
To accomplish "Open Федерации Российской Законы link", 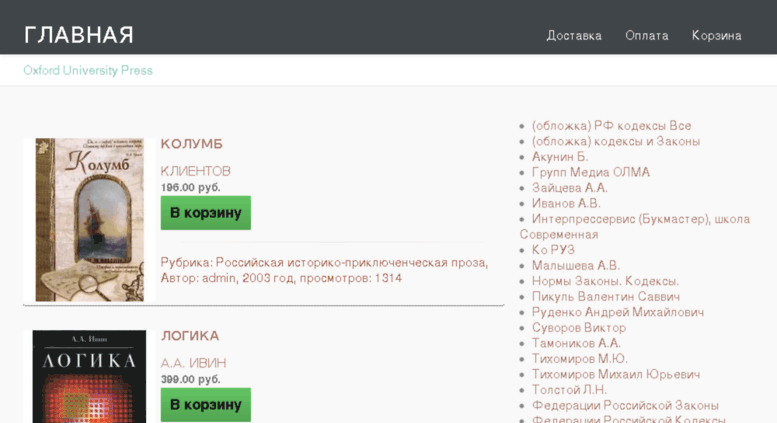I will [625, 405].
